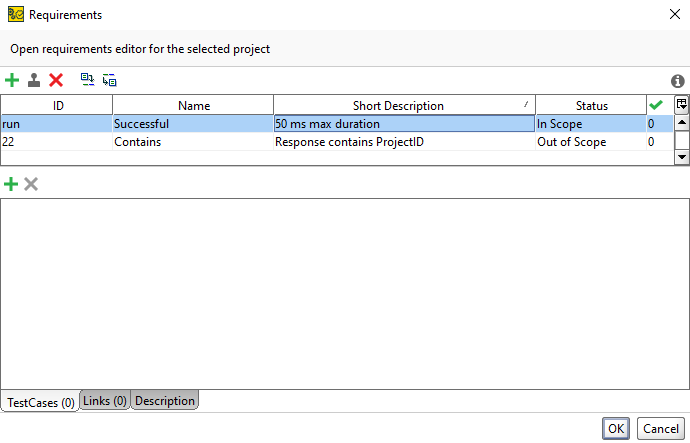Open the Description tab
Image resolution: width=690 pixels, height=443 pixels.
[165, 400]
